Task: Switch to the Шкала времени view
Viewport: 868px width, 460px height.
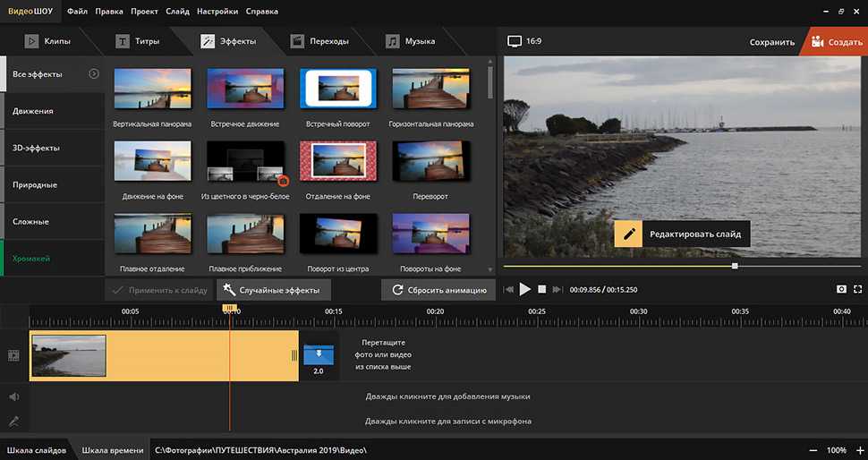Action: (112, 450)
